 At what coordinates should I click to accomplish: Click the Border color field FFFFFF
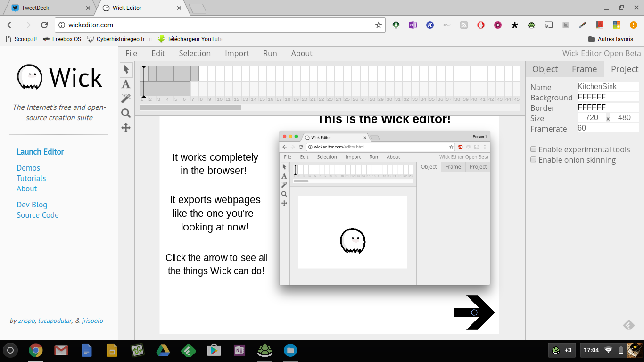pyautogui.click(x=608, y=107)
